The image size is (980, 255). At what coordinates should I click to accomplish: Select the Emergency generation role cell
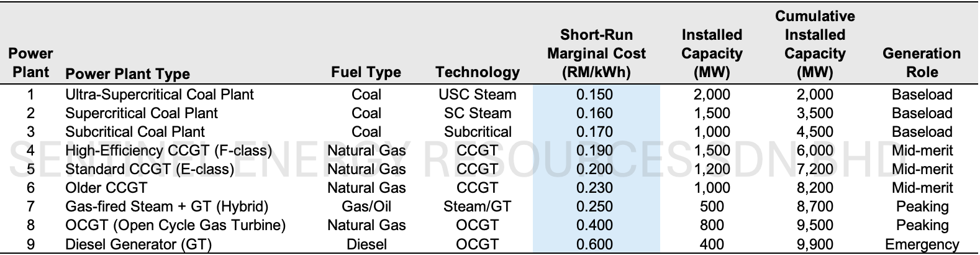[922, 244]
